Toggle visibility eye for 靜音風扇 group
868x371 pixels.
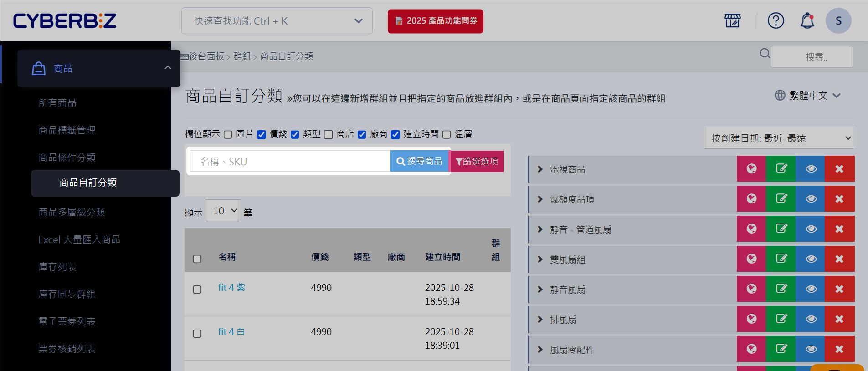coord(811,289)
